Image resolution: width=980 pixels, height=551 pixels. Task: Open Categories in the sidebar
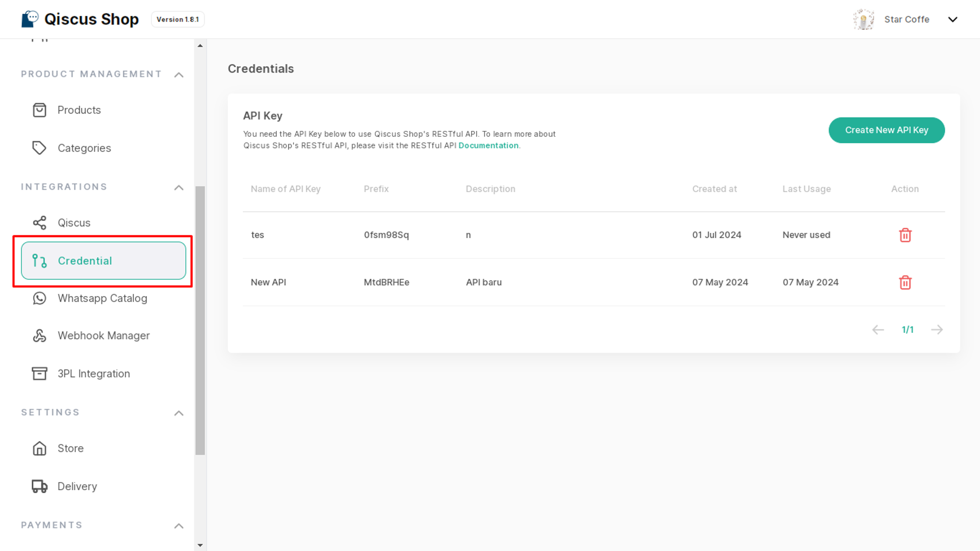click(x=103, y=148)
